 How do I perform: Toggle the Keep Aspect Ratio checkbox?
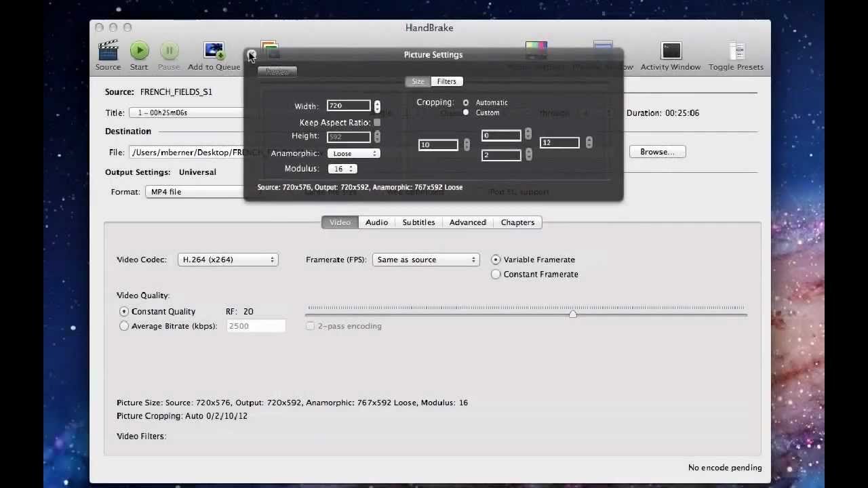[x=377, y=123]
